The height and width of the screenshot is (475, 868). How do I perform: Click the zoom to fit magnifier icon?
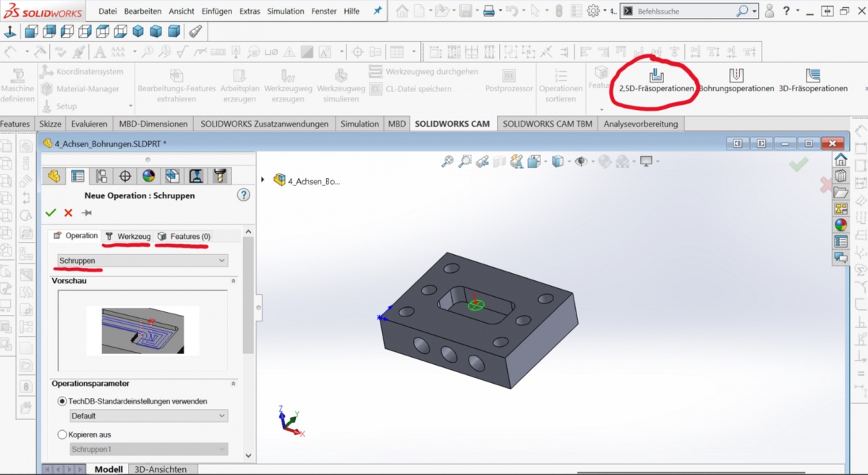point(448,161)
